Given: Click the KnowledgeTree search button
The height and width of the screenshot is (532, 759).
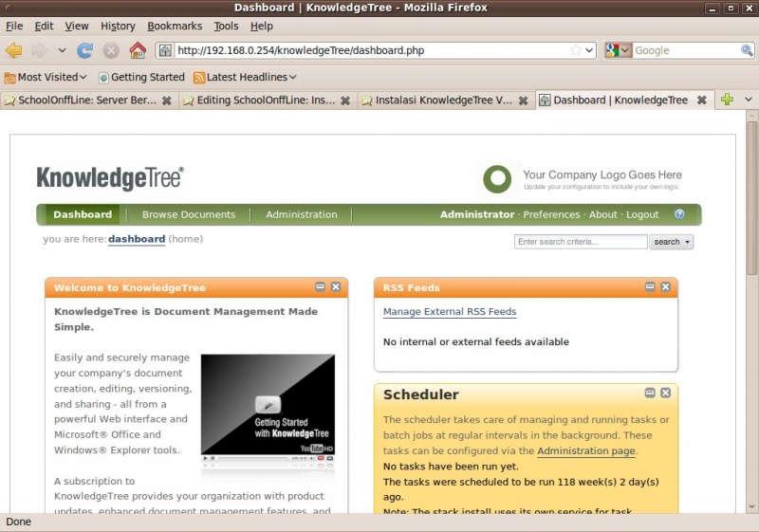Looking at the screenshot, I should click(x=667, y=242).
